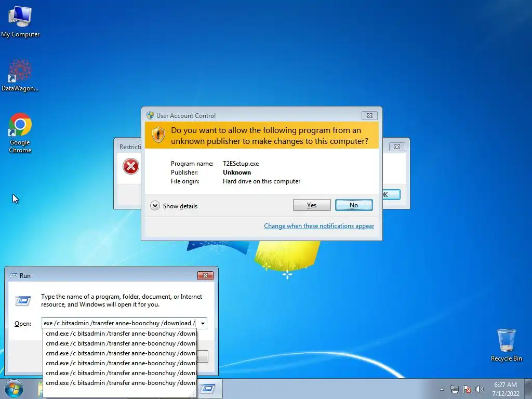Open the taskbar clock showing 6:27 AM

pos(506,389)
